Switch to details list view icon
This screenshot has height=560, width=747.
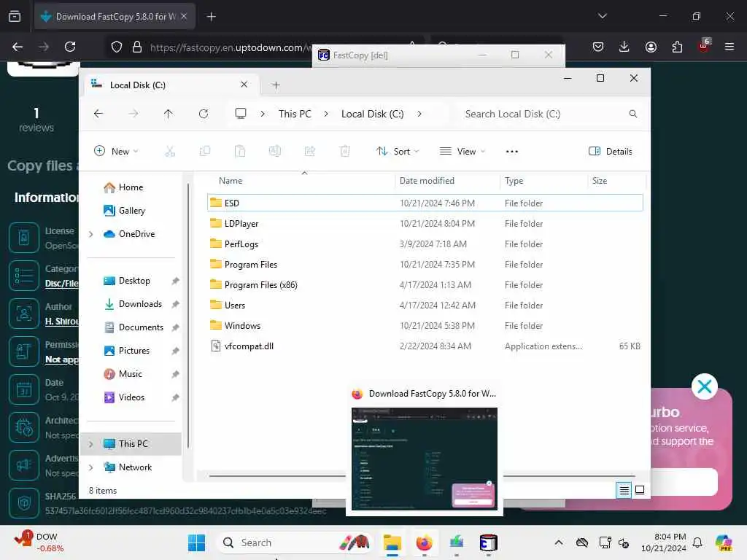tap(624, 490)
